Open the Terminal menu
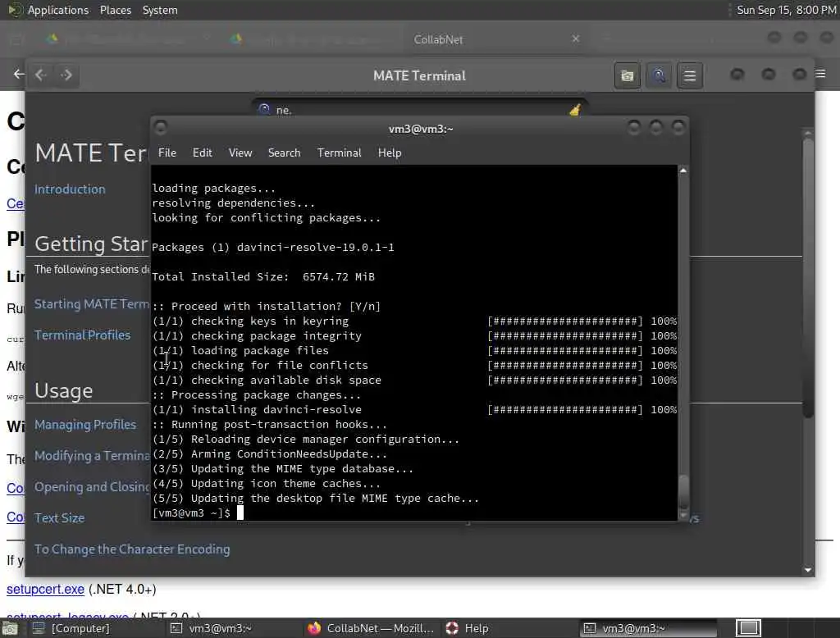The height and width of the screenshot is (638, 840). click(339, 153)
